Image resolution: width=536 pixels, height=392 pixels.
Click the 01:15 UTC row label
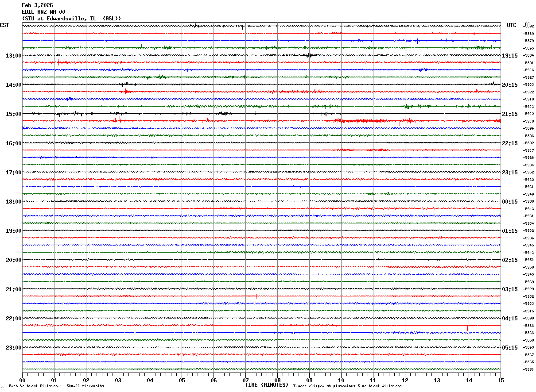click(x=510, y=231)
